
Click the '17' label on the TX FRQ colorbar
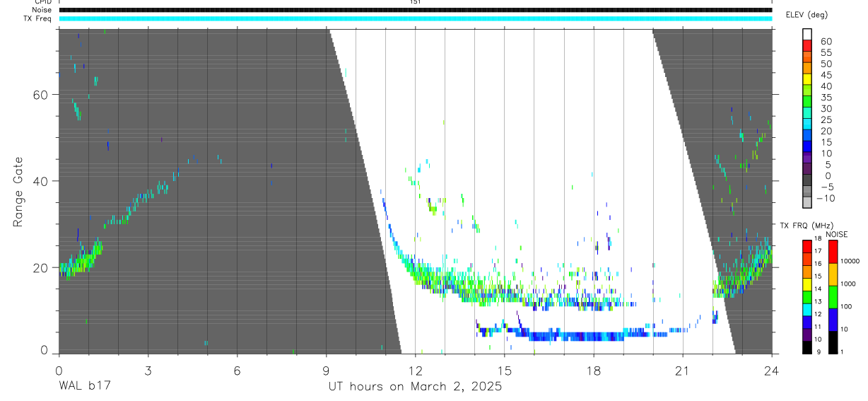(x=818, y=251)
